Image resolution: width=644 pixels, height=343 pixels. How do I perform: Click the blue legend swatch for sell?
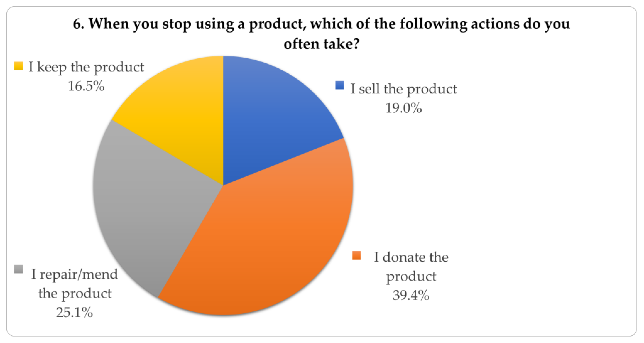(x=340, y=85)
